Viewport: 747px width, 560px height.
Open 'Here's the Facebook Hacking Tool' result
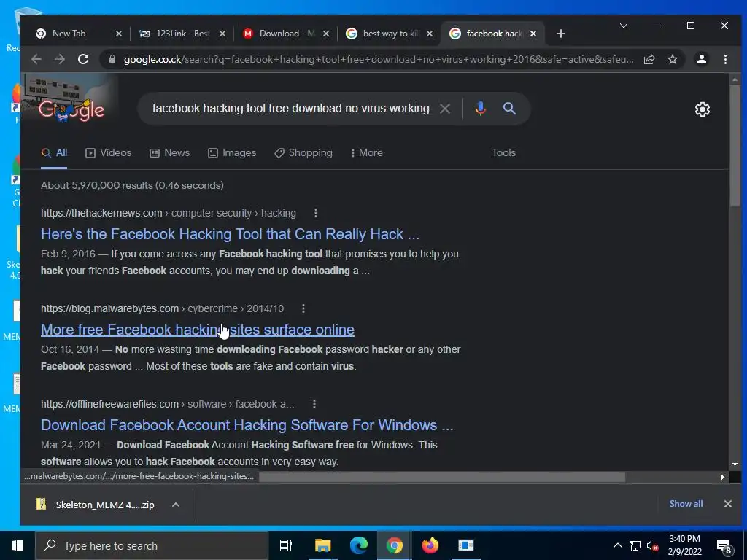230,234
